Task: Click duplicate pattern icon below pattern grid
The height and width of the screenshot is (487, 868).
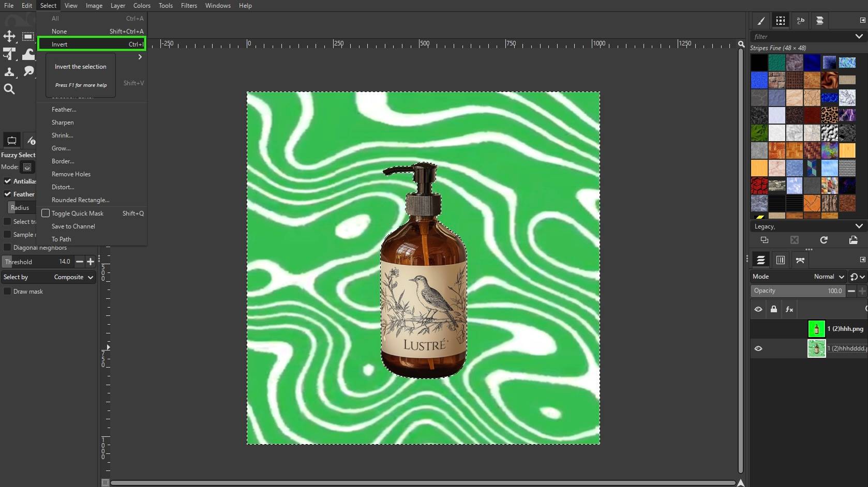Action: pyautogui.click(x=765, y=240)
